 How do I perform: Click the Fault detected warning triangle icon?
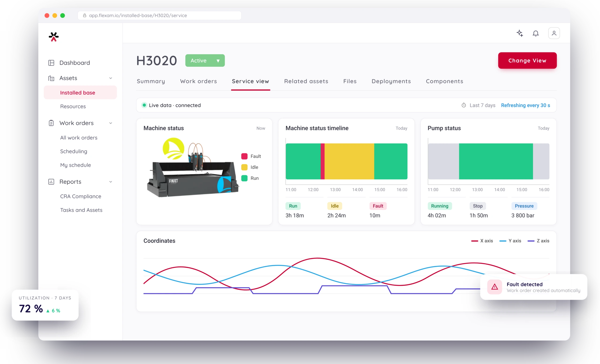click(494, 287)
